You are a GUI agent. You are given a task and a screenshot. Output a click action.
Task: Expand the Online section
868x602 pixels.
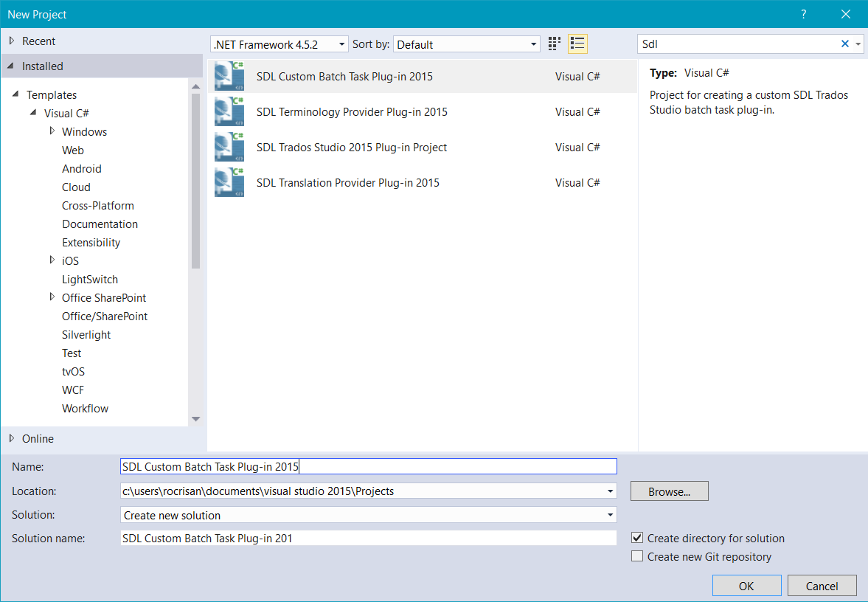click(x=12, y=438)
